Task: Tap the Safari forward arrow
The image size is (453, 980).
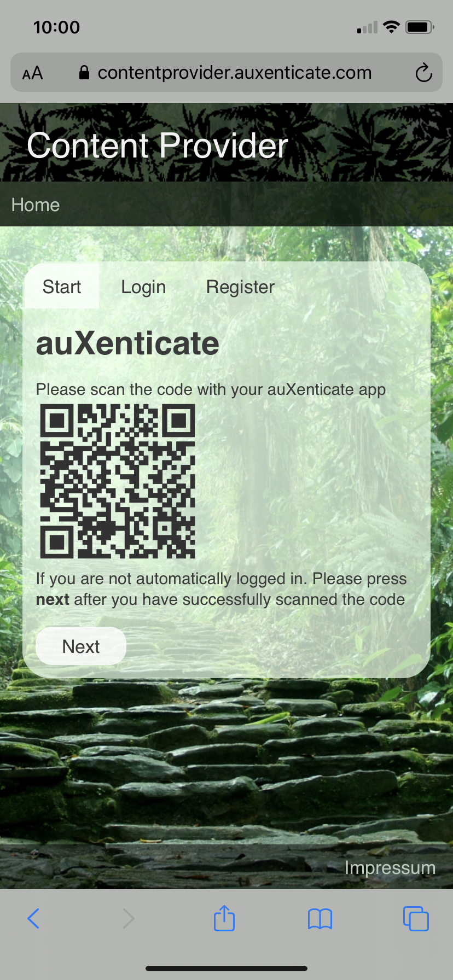Action: [x=129, y=918]
